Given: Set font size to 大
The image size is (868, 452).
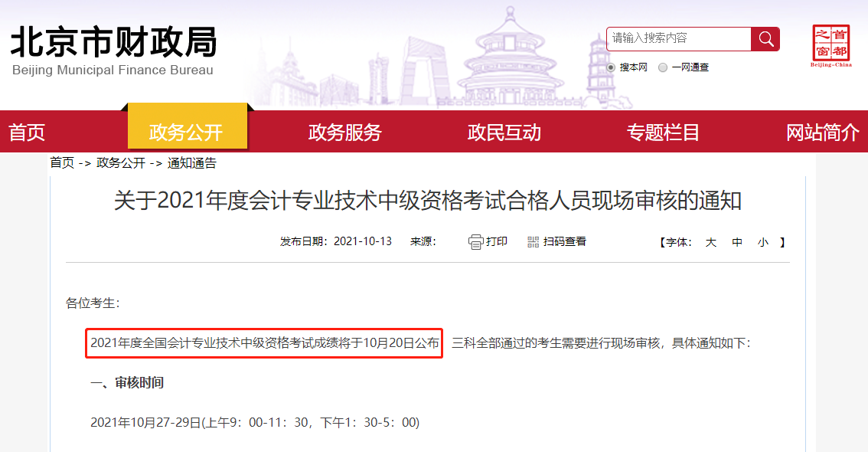Looking at the screenshot, I should point(711,242).
